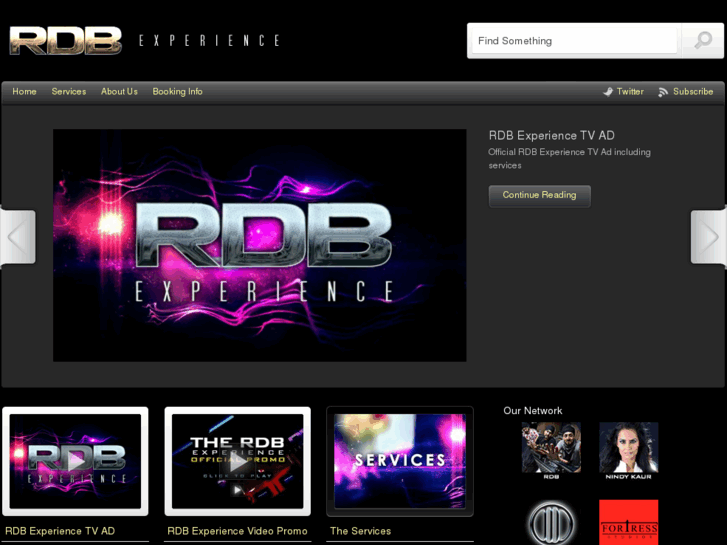
Task: Play the RDB Experience TV AD thumbnail
Action: [76, 461]
